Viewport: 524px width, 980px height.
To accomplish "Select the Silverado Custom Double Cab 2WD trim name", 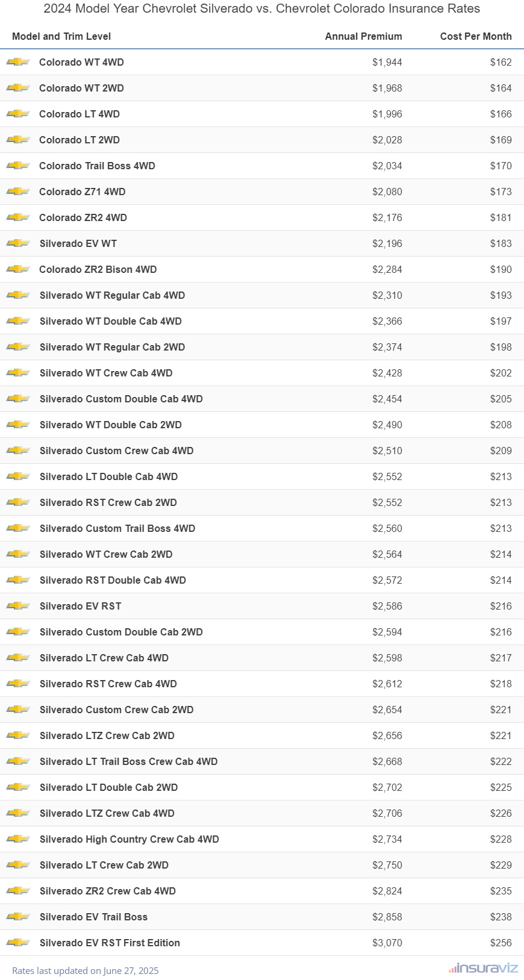I will click(121, 632).
